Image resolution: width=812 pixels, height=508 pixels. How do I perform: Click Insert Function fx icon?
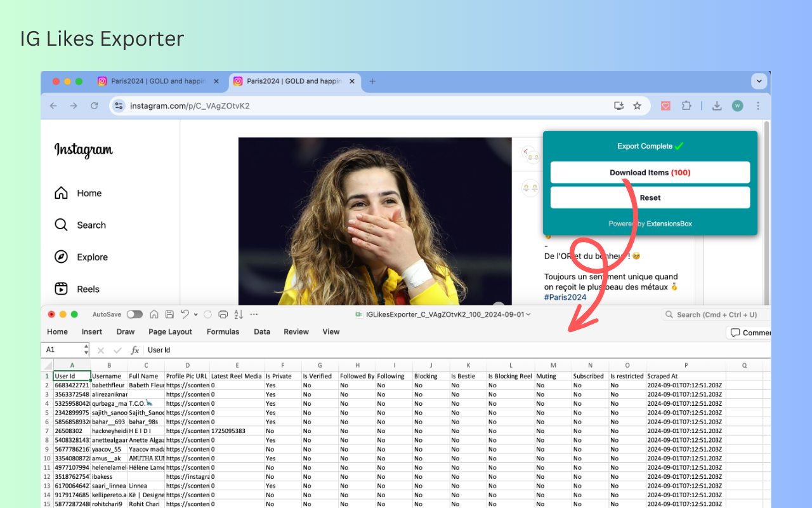[x=134, y=350]
